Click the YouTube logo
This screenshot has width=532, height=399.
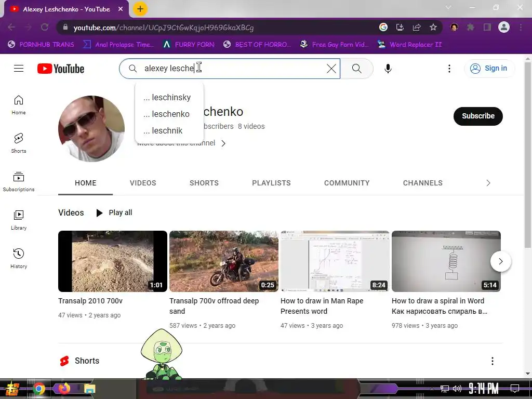pyautogui.click(x=61, y=69)
